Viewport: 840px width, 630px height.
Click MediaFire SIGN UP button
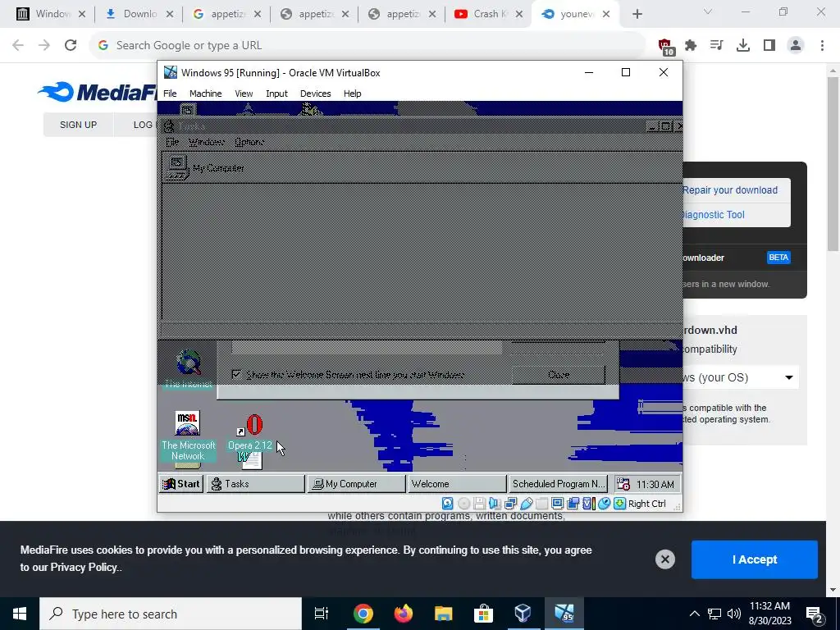pyautogui.click(x=78, y=125)
